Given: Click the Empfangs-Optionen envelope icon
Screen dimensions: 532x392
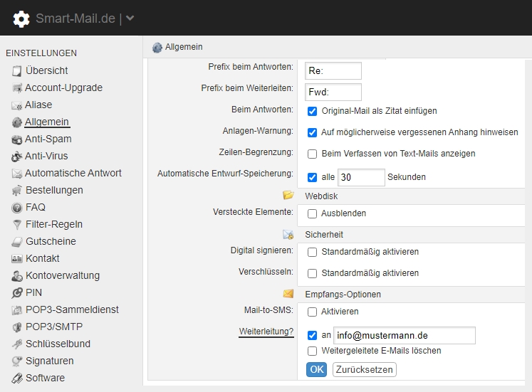Looking at the screenshot, I should (288, 293).
